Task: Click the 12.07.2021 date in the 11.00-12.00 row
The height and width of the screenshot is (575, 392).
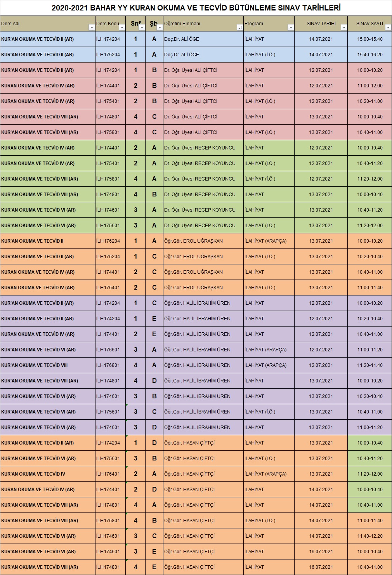Action: click(321, 86)
